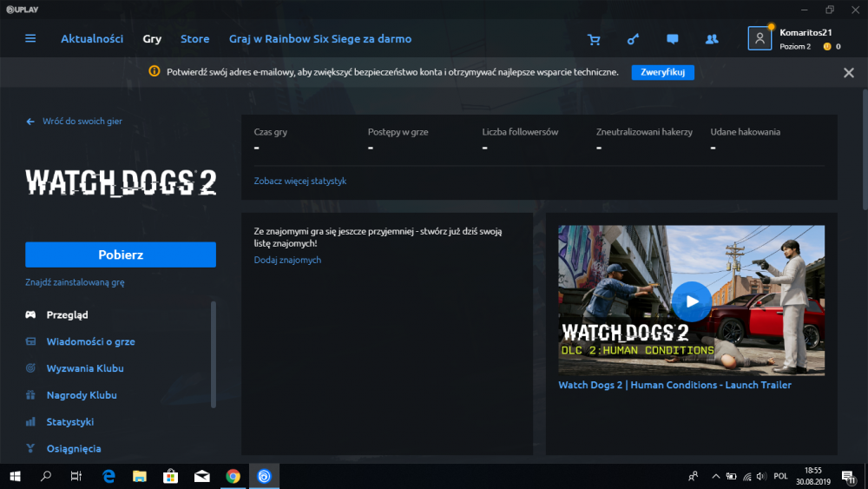Open the Store tab
This screenshot has width=868, height=489.
194,39
